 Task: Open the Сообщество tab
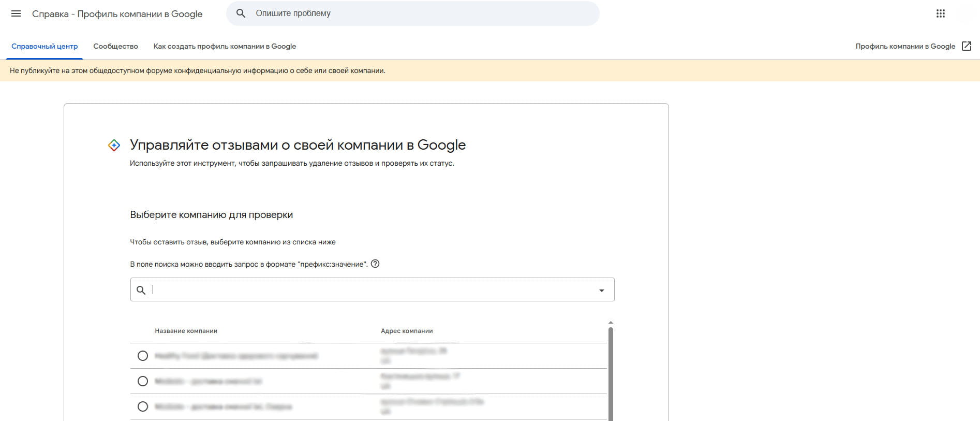115,46
